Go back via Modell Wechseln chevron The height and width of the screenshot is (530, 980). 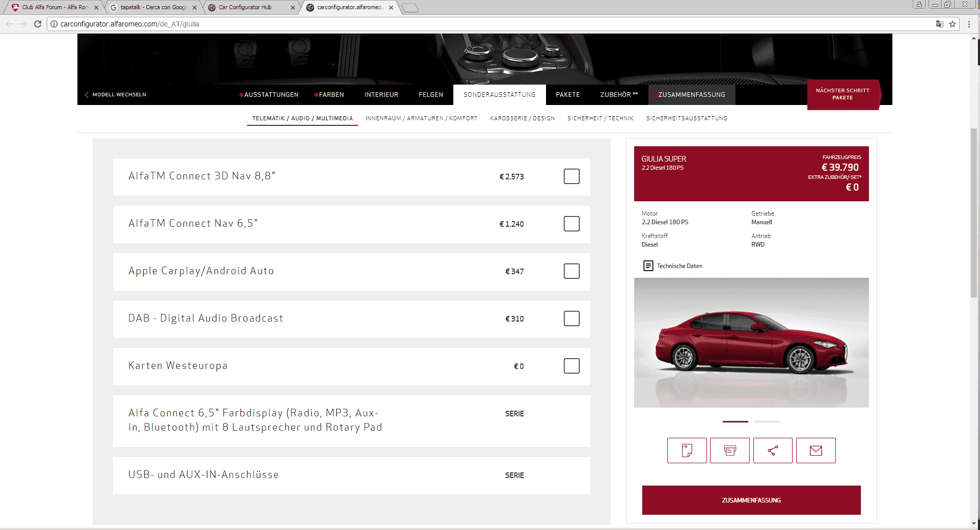pos(87,95)
